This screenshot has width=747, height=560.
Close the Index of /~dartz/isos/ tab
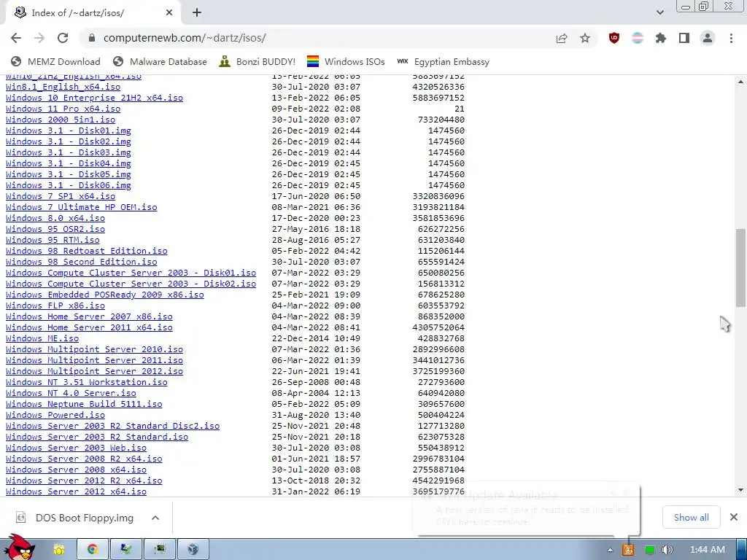coord(169,13)
